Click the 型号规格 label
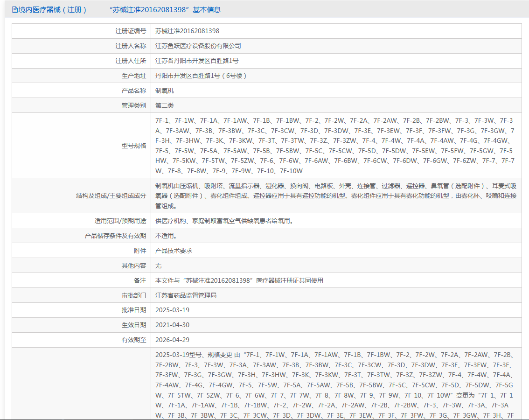529x420 pixels. [x=133, y=146]
